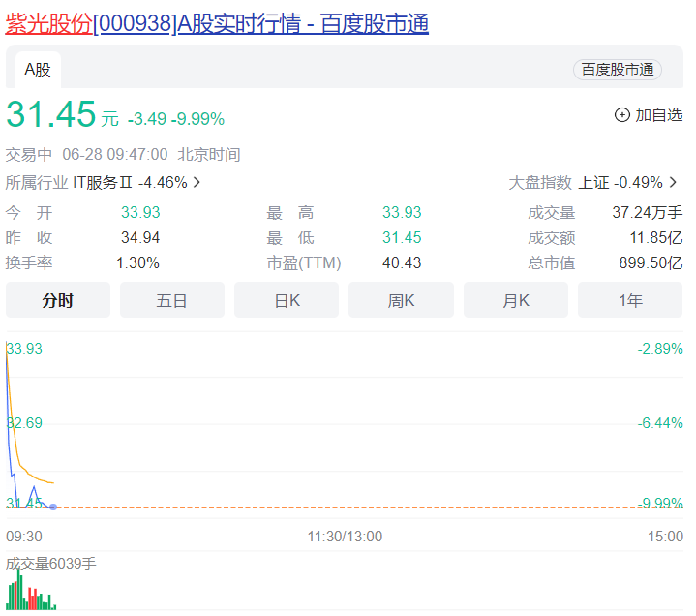Open the 紫光股份[000938] title link
Image resolution: width=696 pixels, height=616 pixels.
pyautogui.click(x=217, y=23)
